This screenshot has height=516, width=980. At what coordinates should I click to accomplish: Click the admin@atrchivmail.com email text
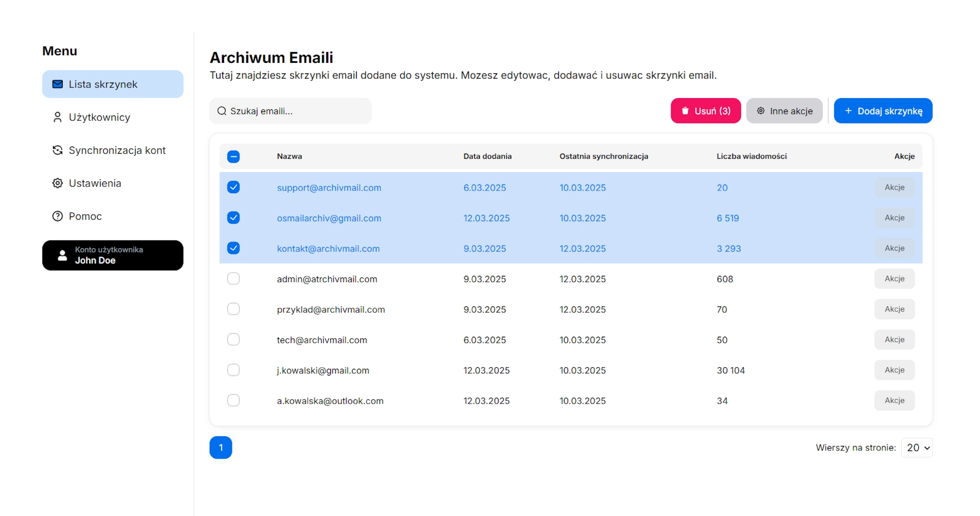click(x=327, y=279)
